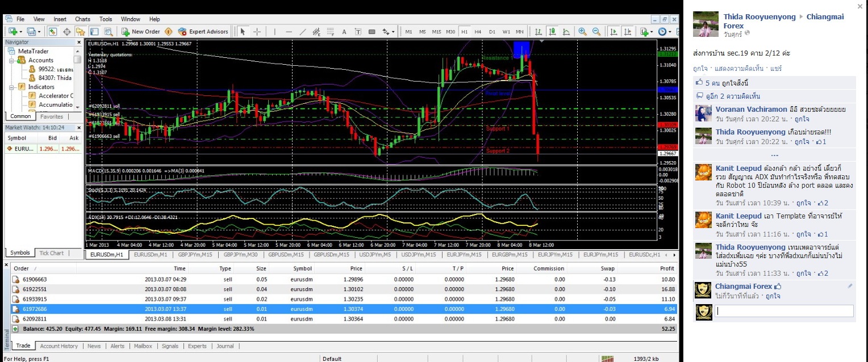Image resolution: width=868 pixels, height=362 pixels.
Task: Toggle the Chart Shift icon
Action: pos(628,32)
